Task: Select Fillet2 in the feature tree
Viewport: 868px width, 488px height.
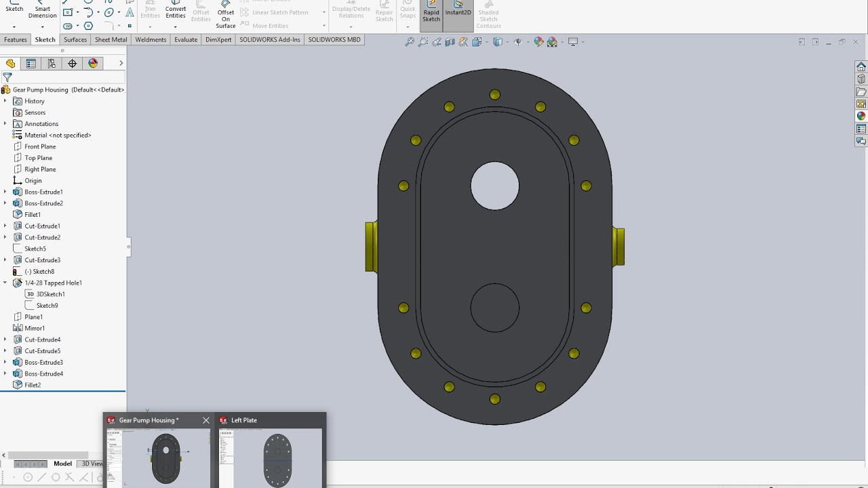Action: [x=33, y=385]
